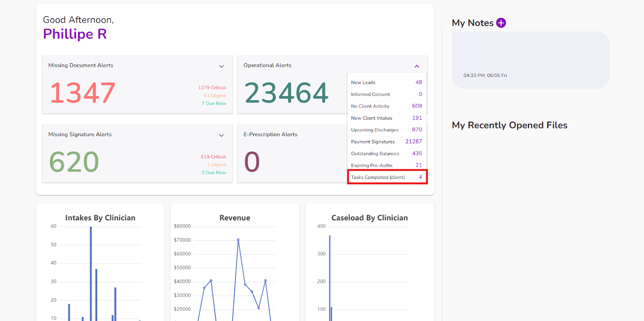Viewport: 644px width, 321px height.
Task: Click the Operational Alerts title
Action: (x=267, y=65)
